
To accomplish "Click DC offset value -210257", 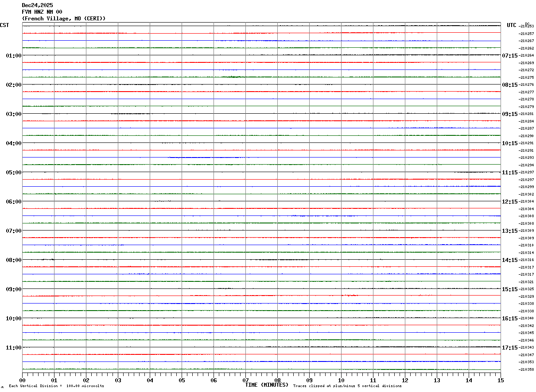I will (526, 34).
